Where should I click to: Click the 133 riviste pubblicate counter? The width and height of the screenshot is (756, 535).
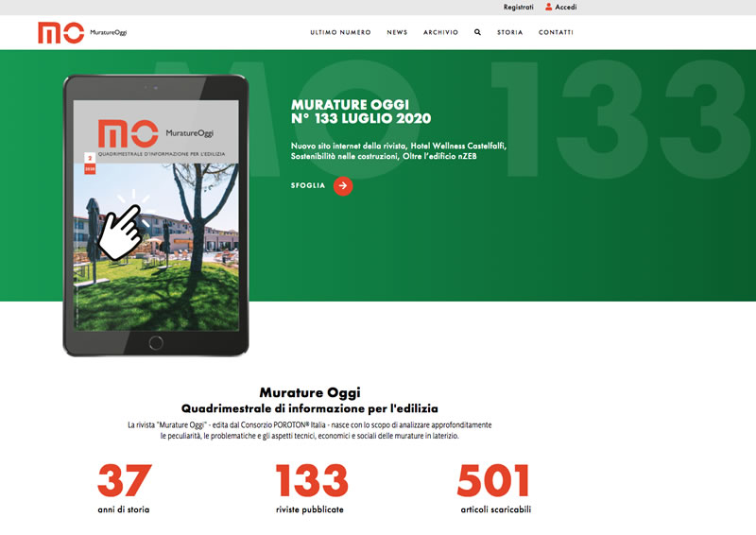coord(311,488)
